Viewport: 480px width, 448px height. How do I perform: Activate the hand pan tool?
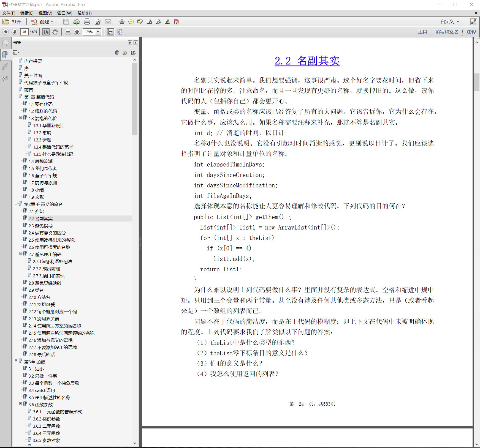coord(55,32)
